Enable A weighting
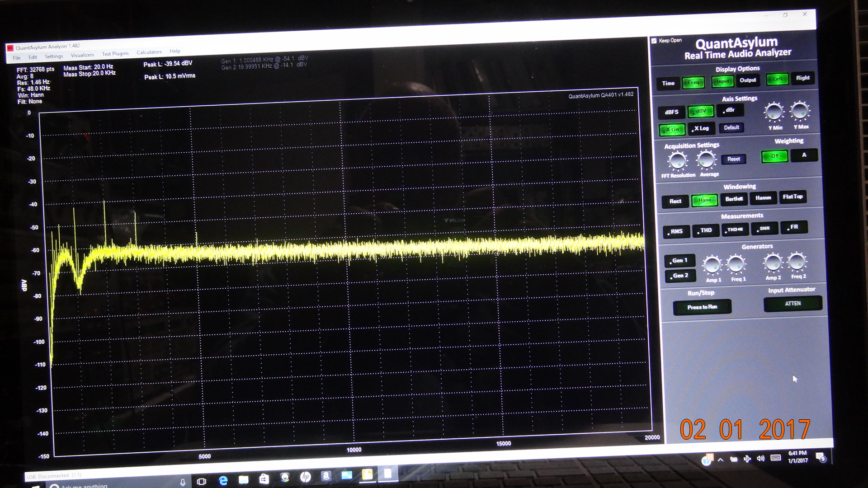Image resolution: width=868 pixels, height=488 pixels. click(804, 155)
